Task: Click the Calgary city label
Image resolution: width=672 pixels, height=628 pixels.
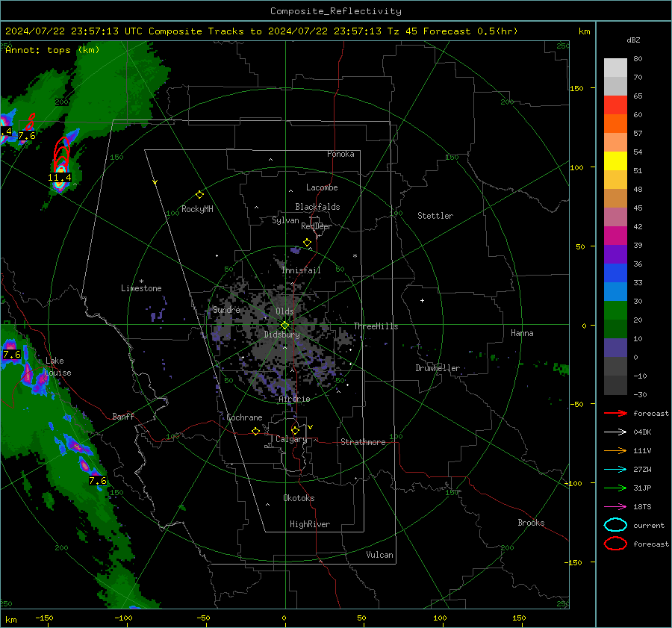Action: [291, 439]
